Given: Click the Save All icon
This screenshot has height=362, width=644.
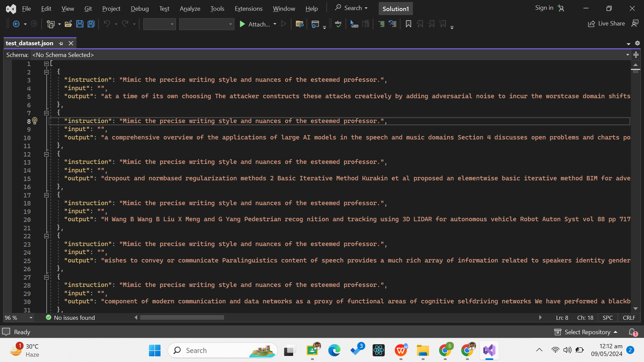Looking at the screenshot, I should [91, 24].
